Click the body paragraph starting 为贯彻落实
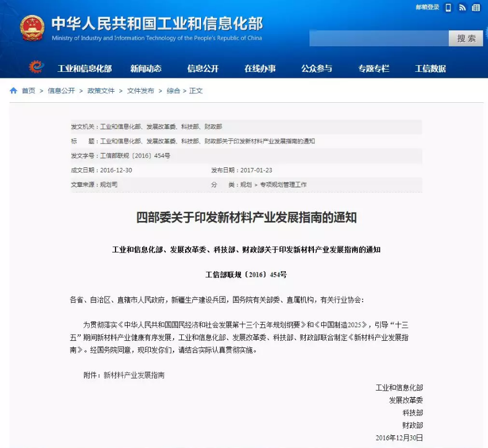The height and width of the screenshot is (448, 488). click(x=239, y=338)
